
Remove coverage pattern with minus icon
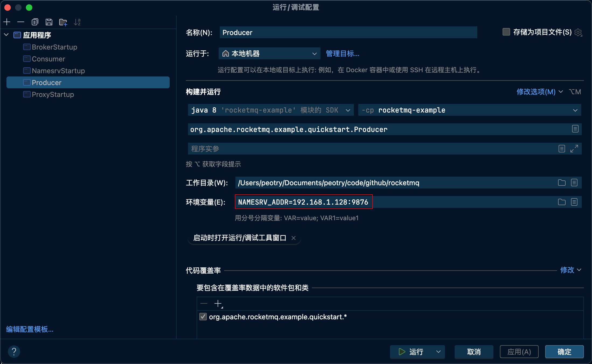[x=204, y=304]
